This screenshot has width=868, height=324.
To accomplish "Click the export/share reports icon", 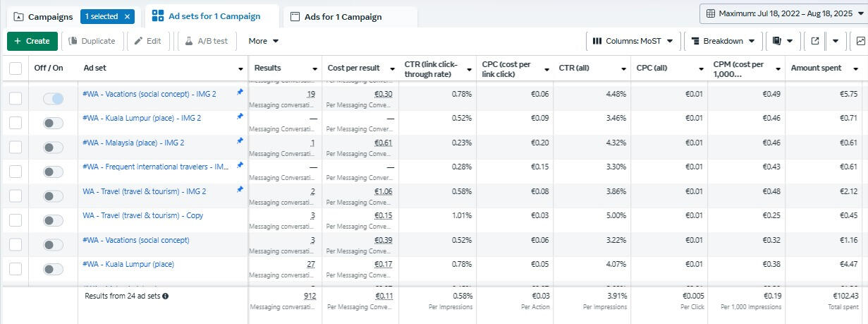I will pyautogui.click(x=815, y=41).
